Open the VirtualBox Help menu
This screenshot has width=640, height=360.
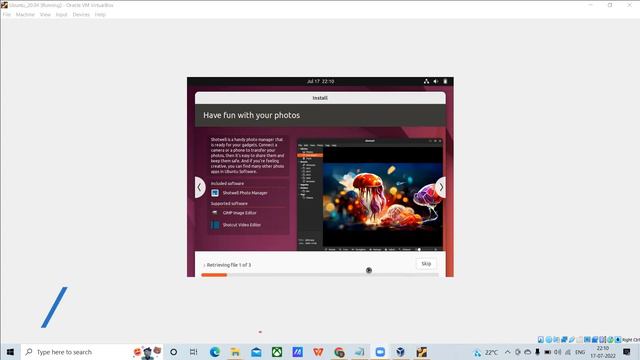100,14
